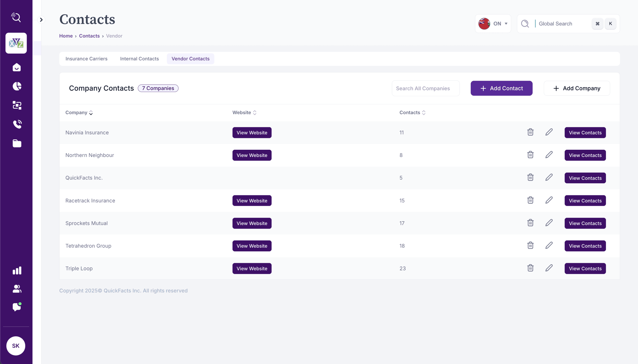This screenshot has width=638, height=364.
Task: Open bar chart analytics sidebar icon
Action: point(17,270)
